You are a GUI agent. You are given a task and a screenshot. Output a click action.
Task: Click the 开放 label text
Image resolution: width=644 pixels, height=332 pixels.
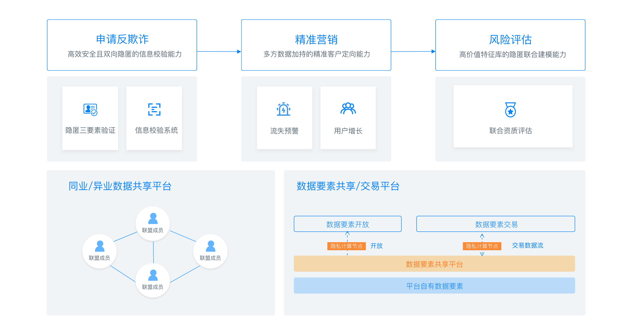tap(377, 246)
